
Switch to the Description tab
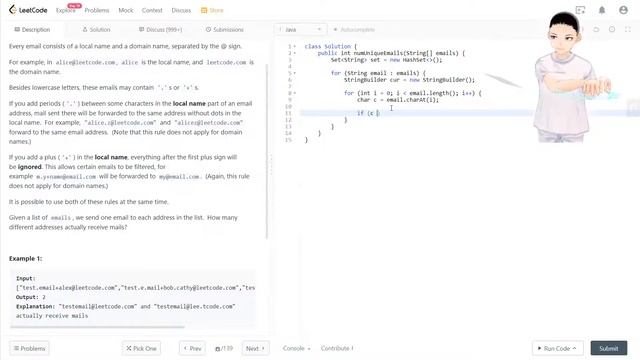point(32,29)
